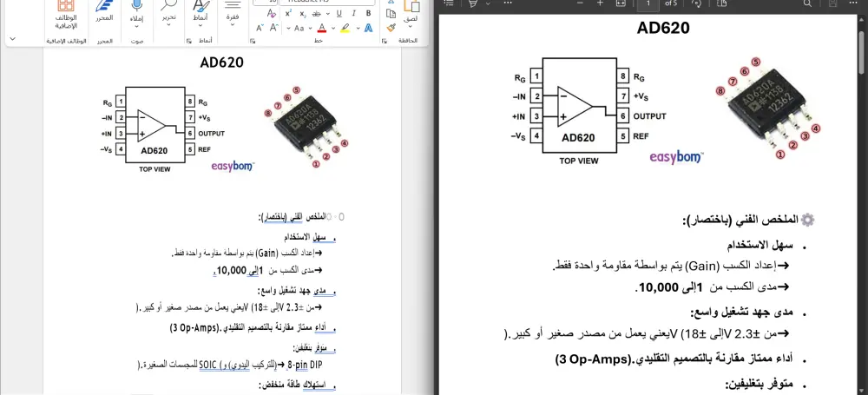
Task: Collapse the Word ribbon with the chevron
Action: [13, 39]
